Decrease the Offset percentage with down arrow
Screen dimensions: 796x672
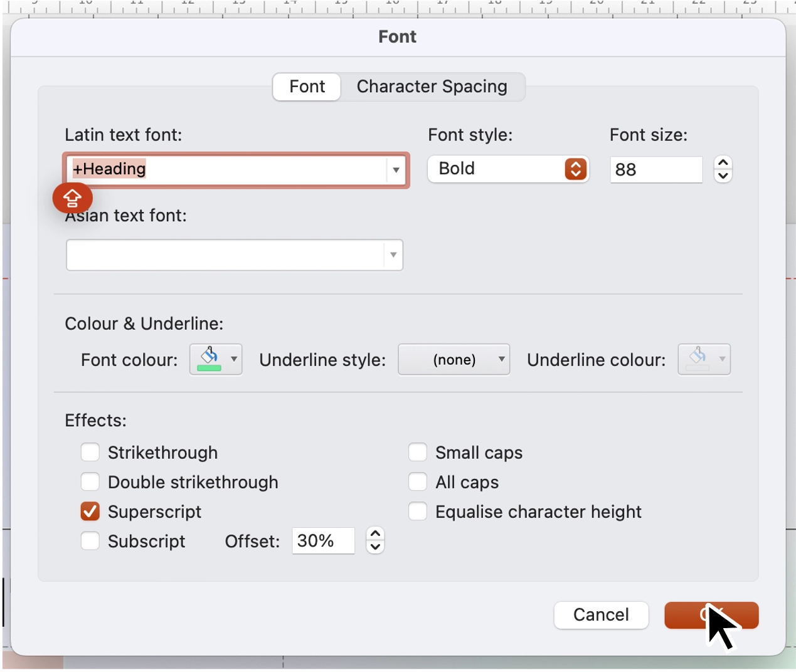[374, 547]
